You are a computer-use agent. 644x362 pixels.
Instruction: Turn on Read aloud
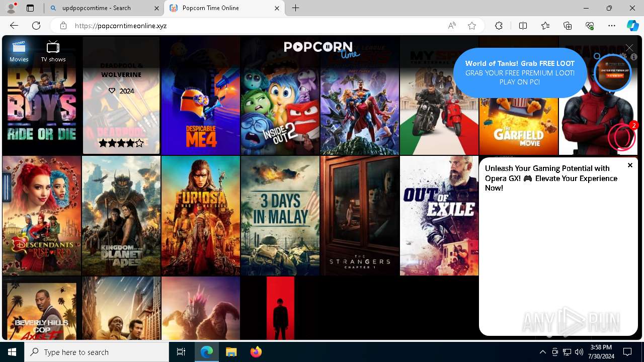(x=452, y=26)
